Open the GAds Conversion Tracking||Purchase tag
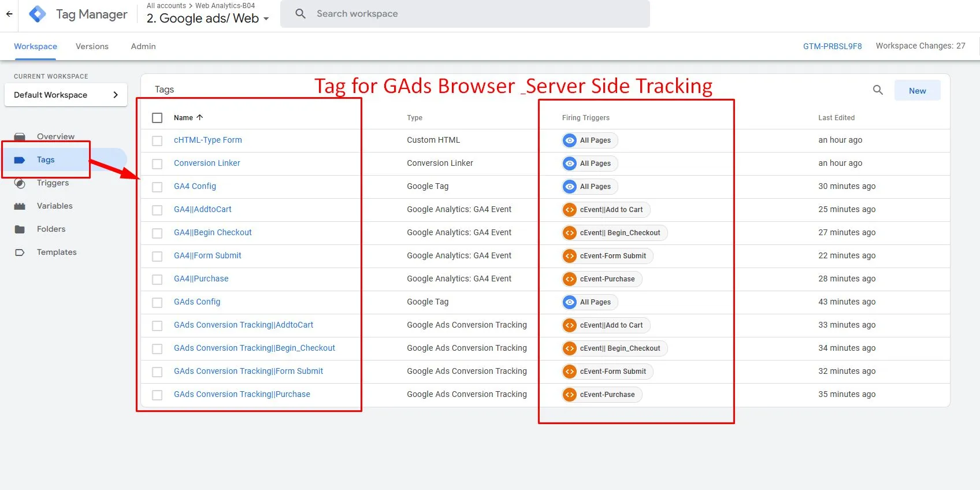 coord(242,394)
